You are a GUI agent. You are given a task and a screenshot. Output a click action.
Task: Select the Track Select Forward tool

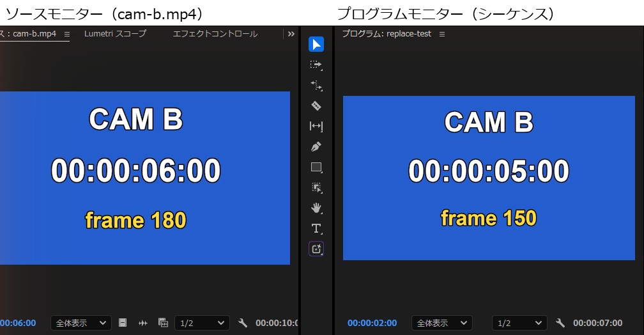click(316, 65)
